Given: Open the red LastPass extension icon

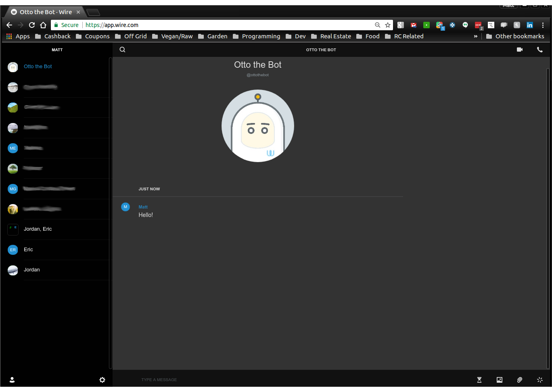Looking at the screenshot, I should pyautogui.click(x=478, y=25).
